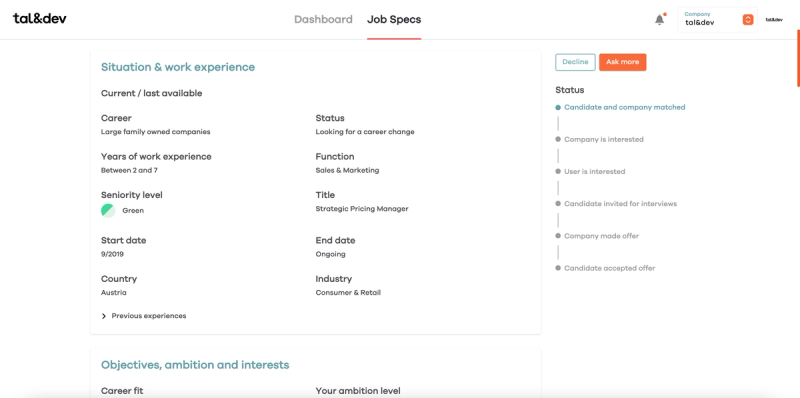Open the notifications bell icon
800x398 pixels.
[660, 20]
